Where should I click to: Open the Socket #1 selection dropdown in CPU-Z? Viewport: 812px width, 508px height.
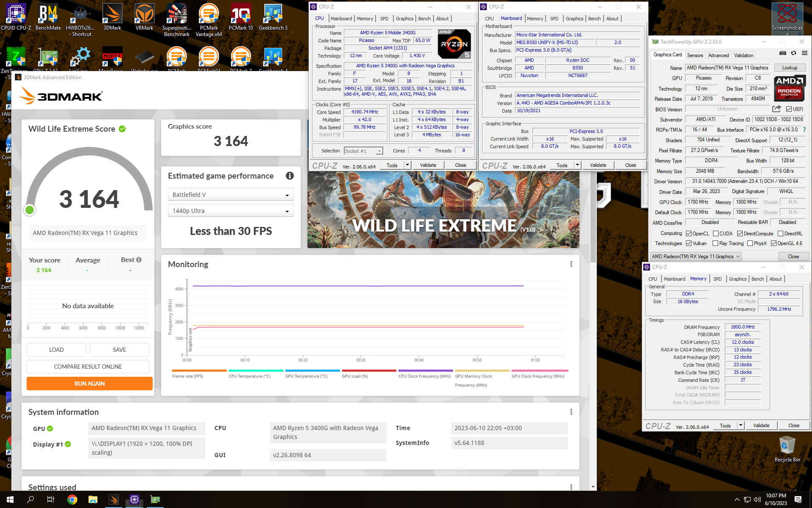click(x=363, y=151)
